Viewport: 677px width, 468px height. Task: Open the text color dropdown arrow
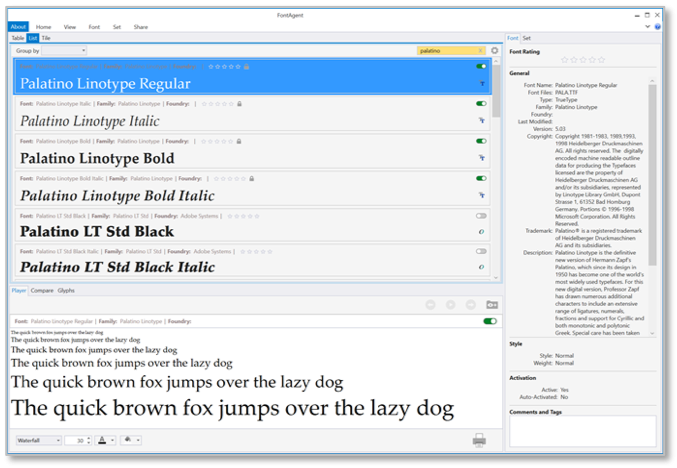(112, 440)
